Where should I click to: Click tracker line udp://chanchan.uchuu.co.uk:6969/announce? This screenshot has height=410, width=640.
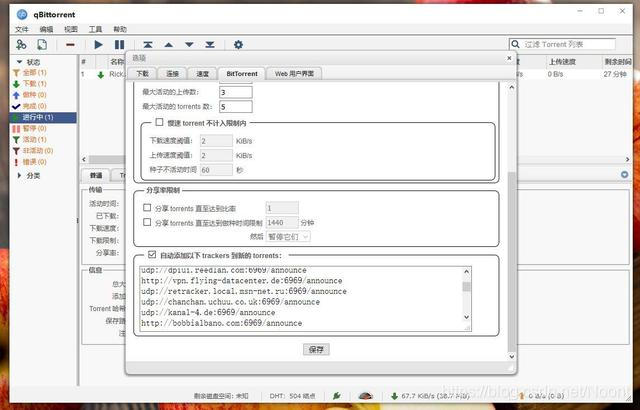click(231, 302)
